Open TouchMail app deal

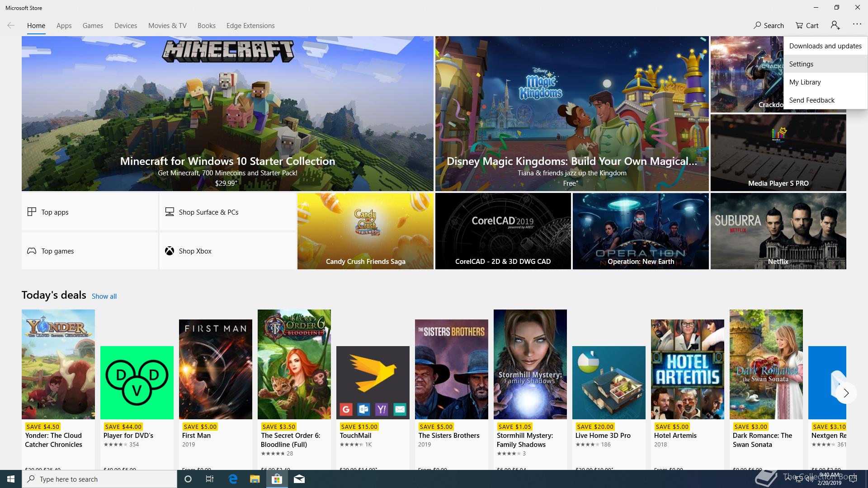click(x=373, y=408)
